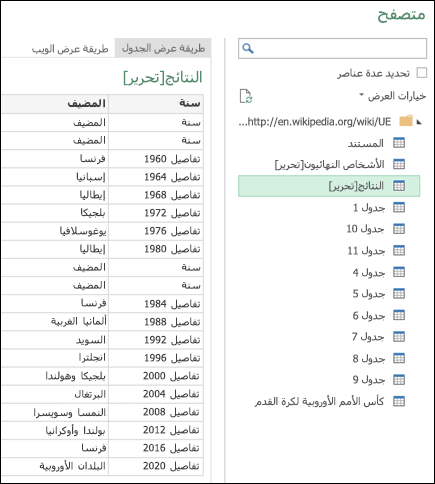
Task: Click the تفاصيل 1960 cell
Action: tap(156, 159)
